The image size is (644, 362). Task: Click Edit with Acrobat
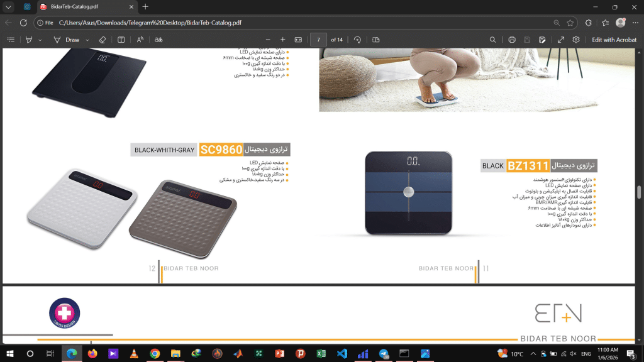[x=614, y=40]
